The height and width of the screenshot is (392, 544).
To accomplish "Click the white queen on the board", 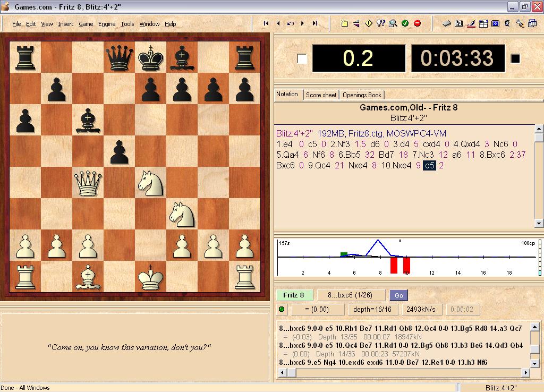I will click(x=88, y=183).
